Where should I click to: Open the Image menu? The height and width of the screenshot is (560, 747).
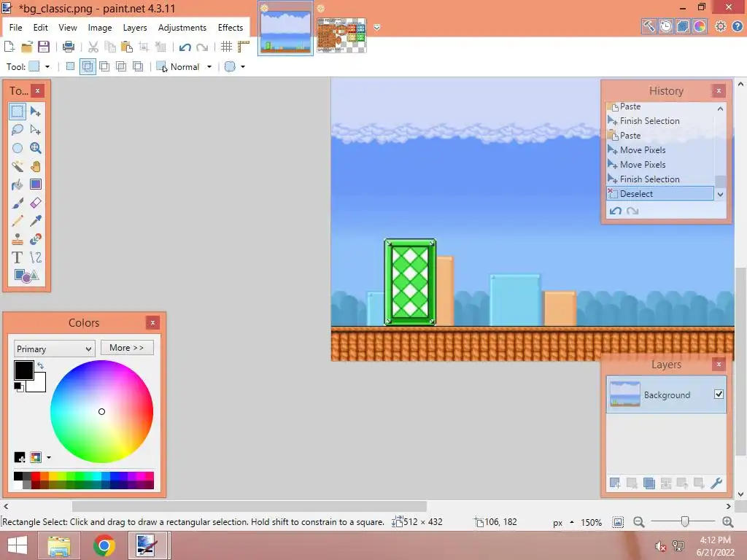pos(99,28)
